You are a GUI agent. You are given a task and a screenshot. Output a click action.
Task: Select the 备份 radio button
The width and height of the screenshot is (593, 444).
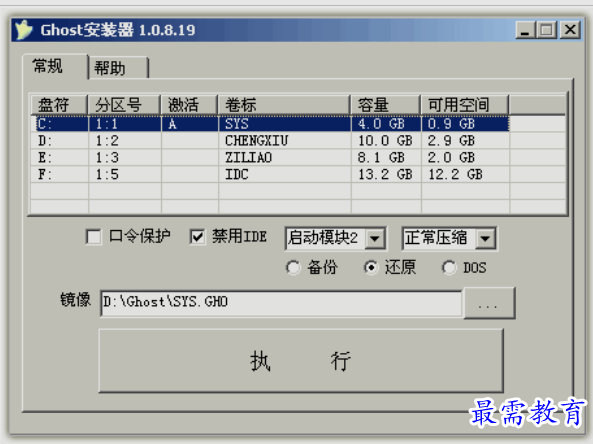[x=293, y=268]
